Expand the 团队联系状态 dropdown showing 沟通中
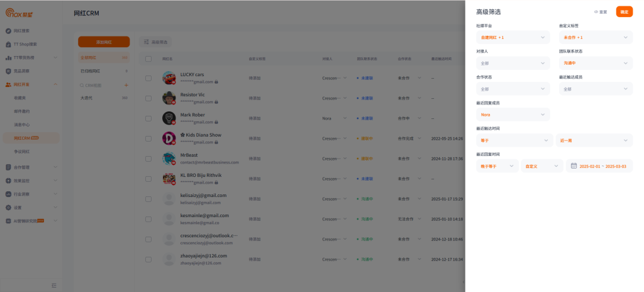This screenshot has width=644, height=292. [x=596, y=64]
